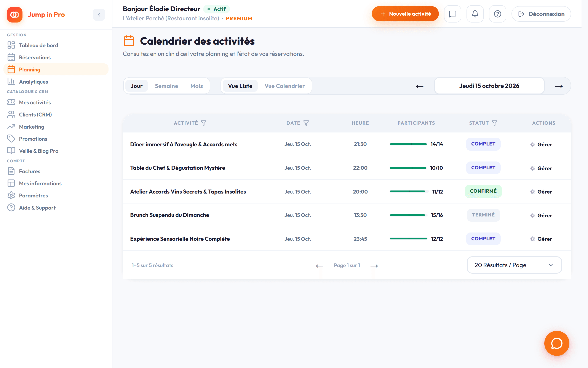
Task: Click COMPLET badge for Dîner immersif
Action: pos(483,144)
